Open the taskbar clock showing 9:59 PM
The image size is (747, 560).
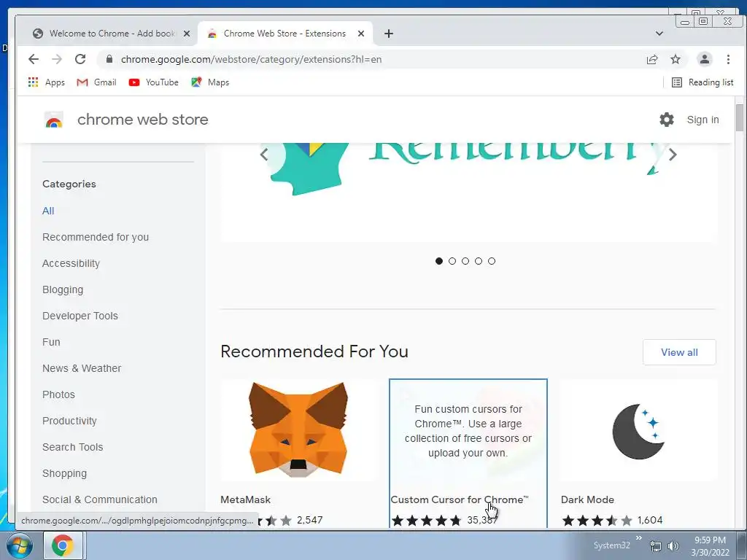tap(710, 545)
